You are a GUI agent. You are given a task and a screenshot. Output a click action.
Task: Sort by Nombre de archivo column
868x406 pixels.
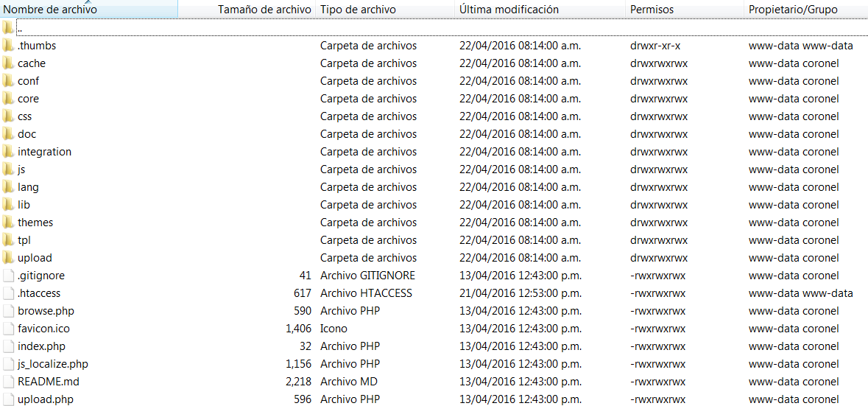[x=50, y=10]
